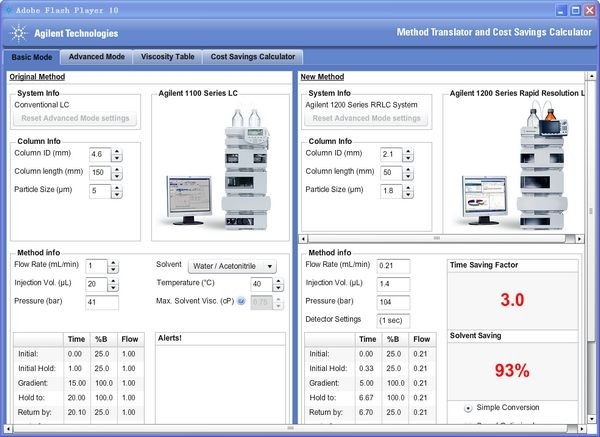Image resolution: width=600 pixels, height=437 pixels.
Task: Click New Method panel scroll-right arrow
Action: pyautogui.click(x=580, y=239)
